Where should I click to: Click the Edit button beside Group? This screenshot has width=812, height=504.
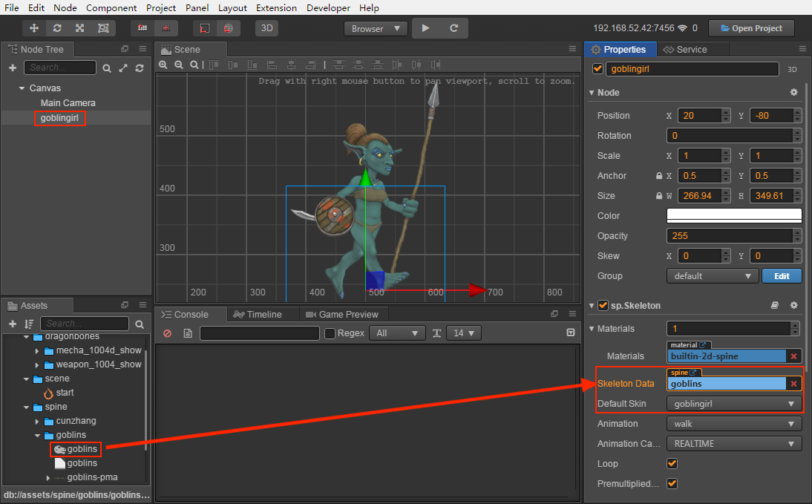pyautogui.click(x=782, y=276)
